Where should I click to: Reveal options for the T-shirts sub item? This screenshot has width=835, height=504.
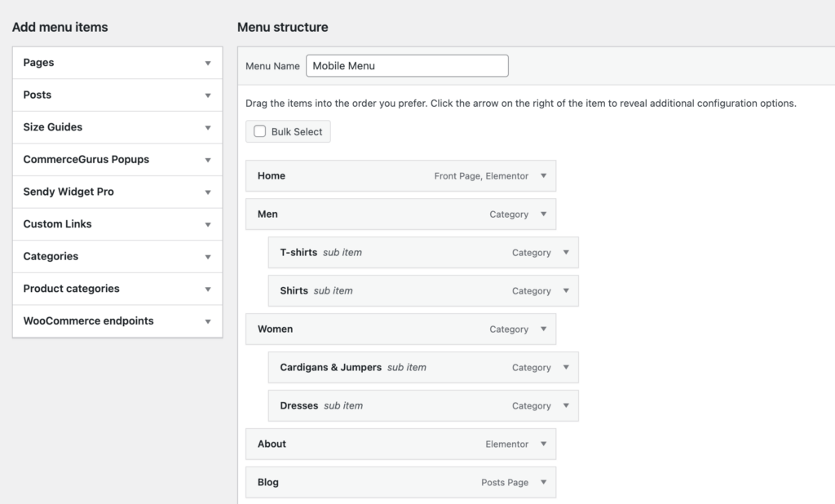[567, 252]
